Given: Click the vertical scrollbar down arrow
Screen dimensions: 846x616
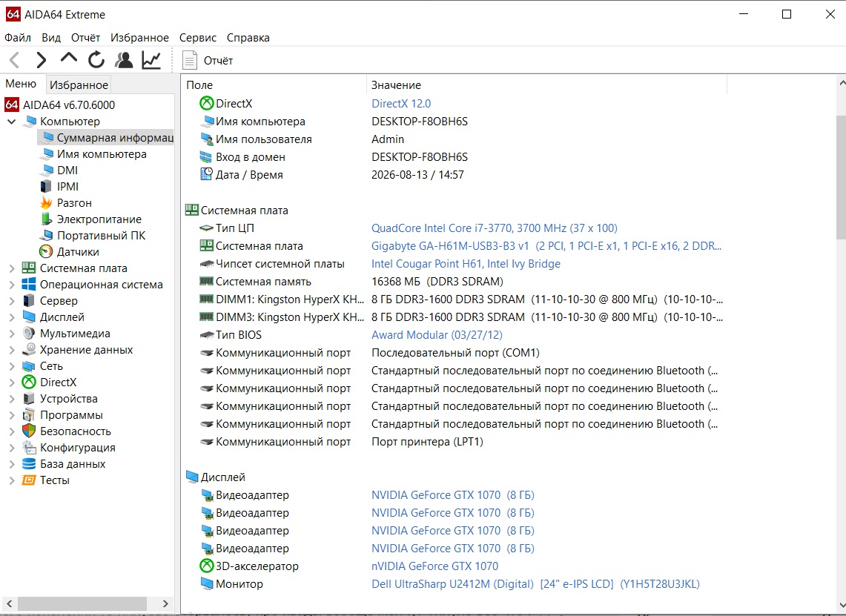Looking at the screenshot, I should [841, 605].
